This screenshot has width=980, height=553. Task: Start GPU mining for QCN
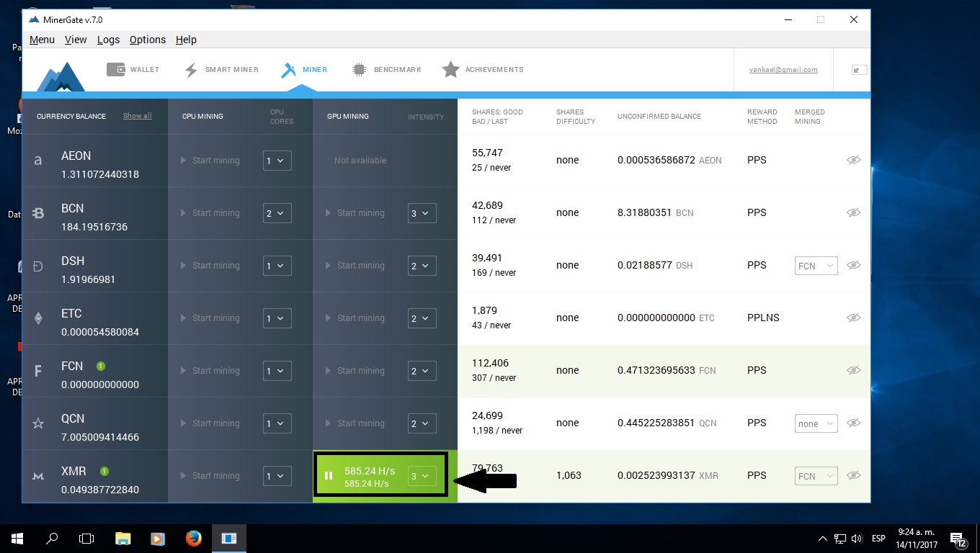(x=355, y=423)
